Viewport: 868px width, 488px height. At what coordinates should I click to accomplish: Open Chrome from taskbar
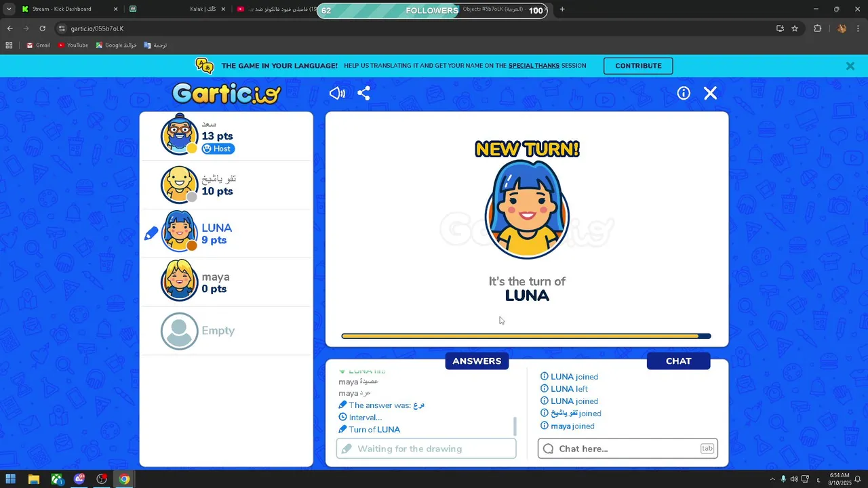point(124,479)
